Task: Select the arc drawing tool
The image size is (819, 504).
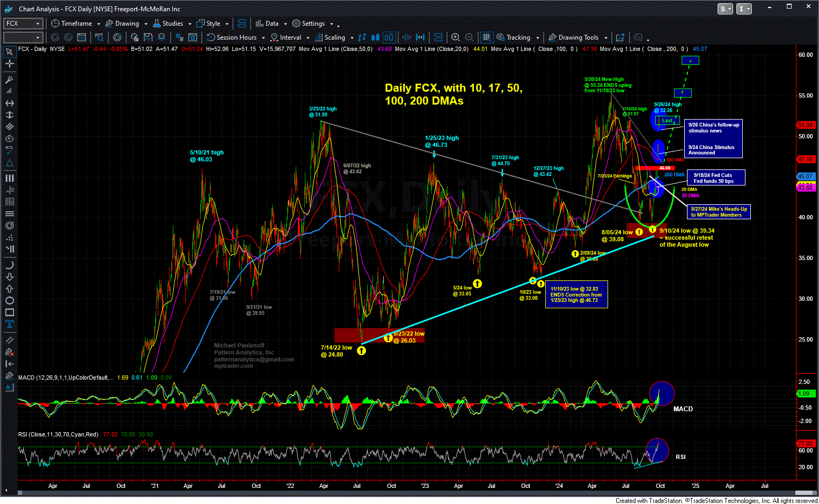Action: 9,265
